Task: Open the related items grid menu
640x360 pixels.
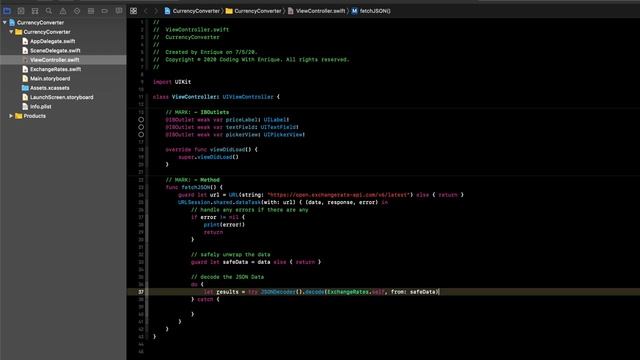Action: (x=133, y=11)
